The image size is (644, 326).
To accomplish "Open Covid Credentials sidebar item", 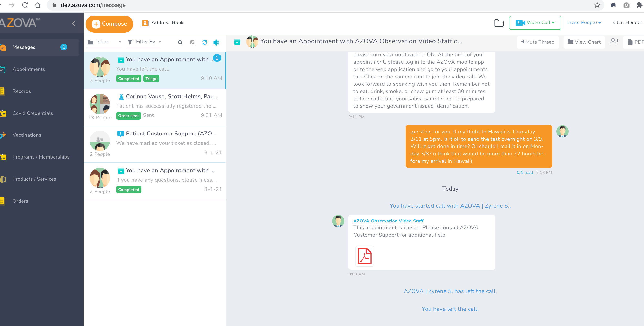I will coord(32,113).
